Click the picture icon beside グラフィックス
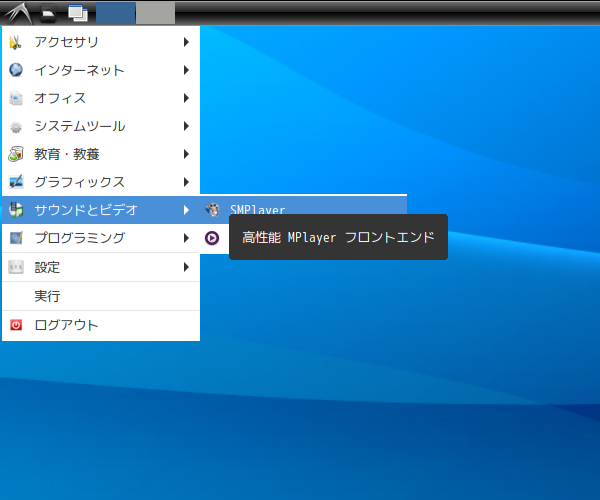 pyautogui.click(x=16, y=182)
